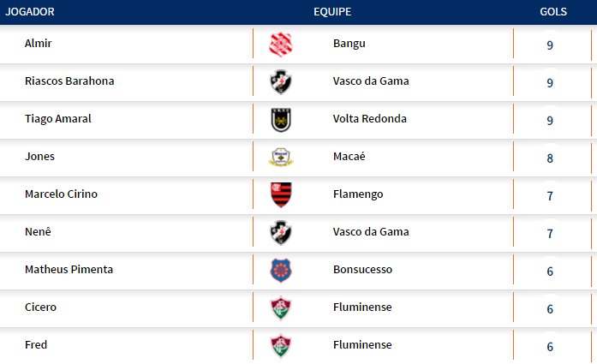
Task: Click the Bangu team crest
Action: (x=281, y=44)
